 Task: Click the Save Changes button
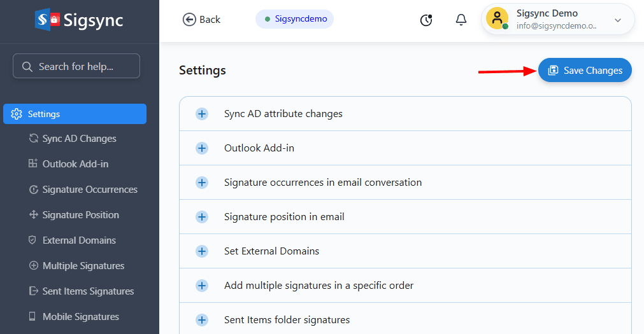pyautogui.click(x=585, y=71)
